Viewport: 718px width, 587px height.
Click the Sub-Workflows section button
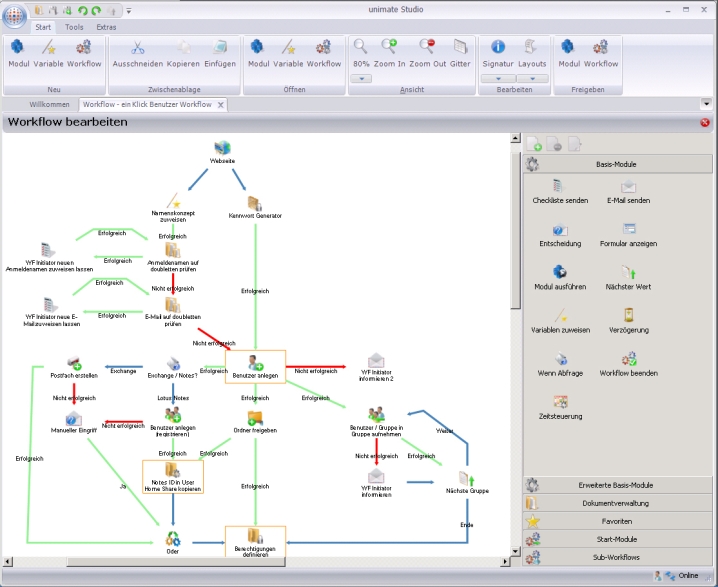[x=617, y=558]
